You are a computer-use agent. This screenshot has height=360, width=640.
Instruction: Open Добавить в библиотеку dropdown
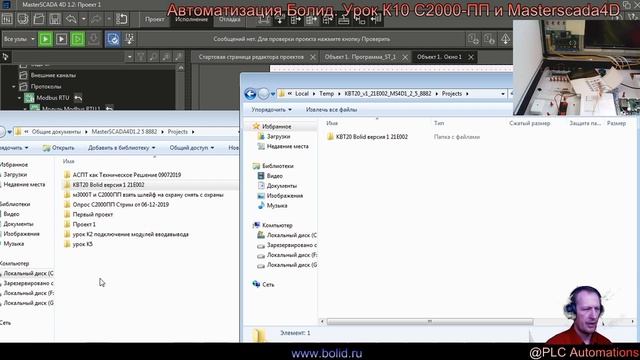[x=122, y=148]
